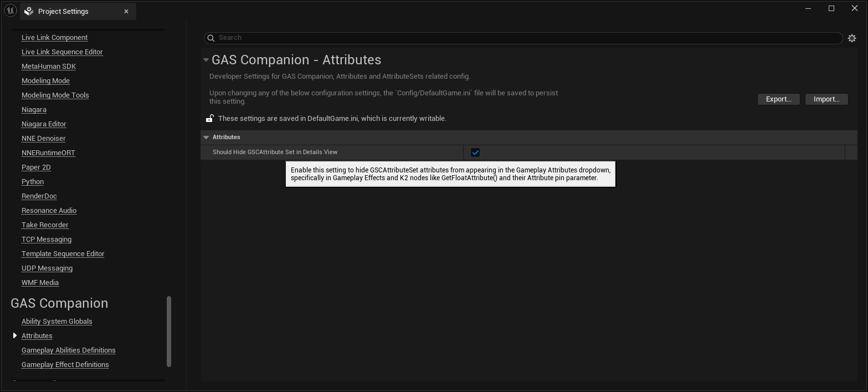
Task: Close the Project Settings window
Action: click(854, 8)
